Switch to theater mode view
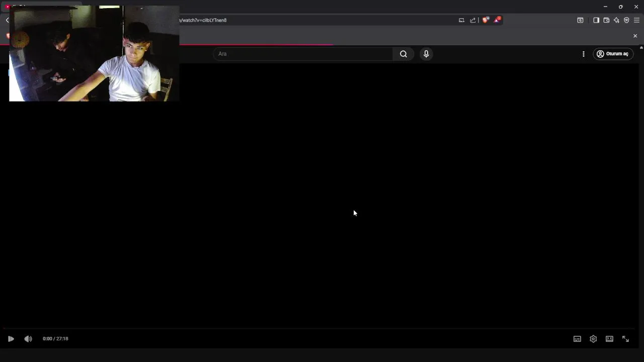The height and width of the screenshot is (362, 644). 609,339
